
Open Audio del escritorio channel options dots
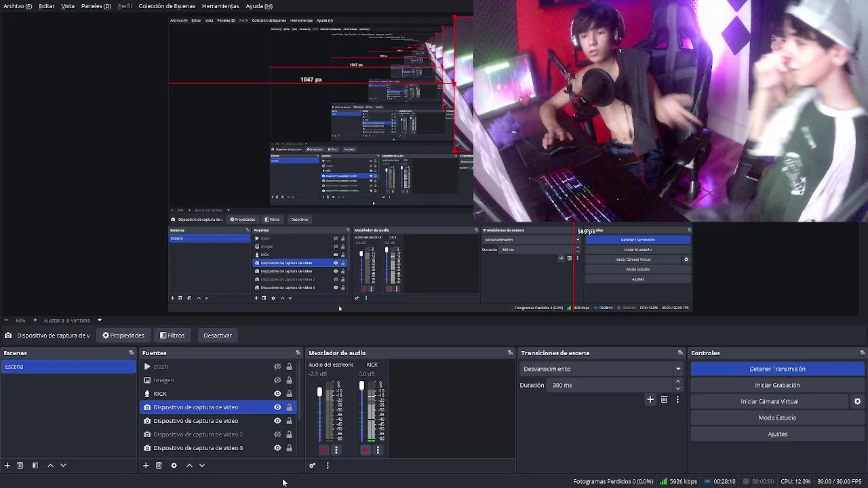[336, 450]
